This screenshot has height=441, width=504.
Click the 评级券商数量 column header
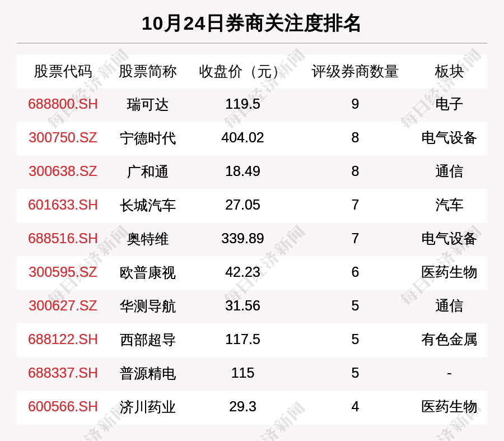pos(355,71)
